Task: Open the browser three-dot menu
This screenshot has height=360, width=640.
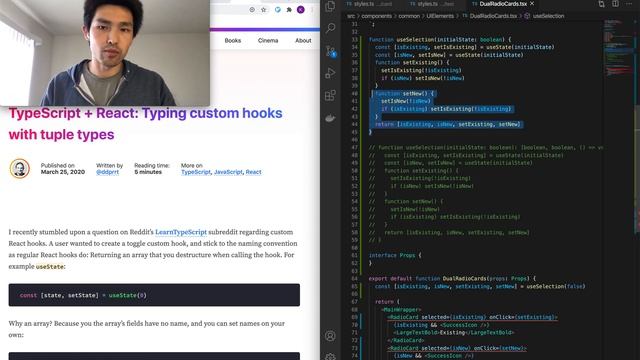Action: 312,9
